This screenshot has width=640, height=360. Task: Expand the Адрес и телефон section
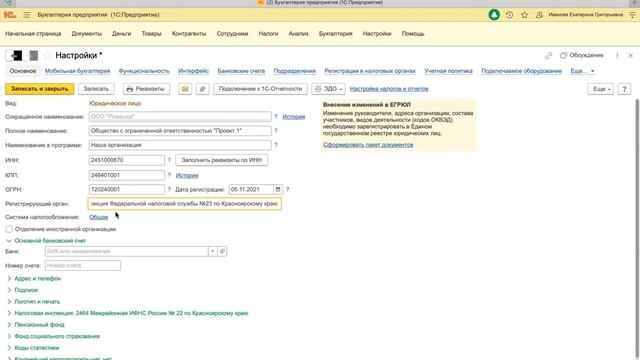point(9,278)
